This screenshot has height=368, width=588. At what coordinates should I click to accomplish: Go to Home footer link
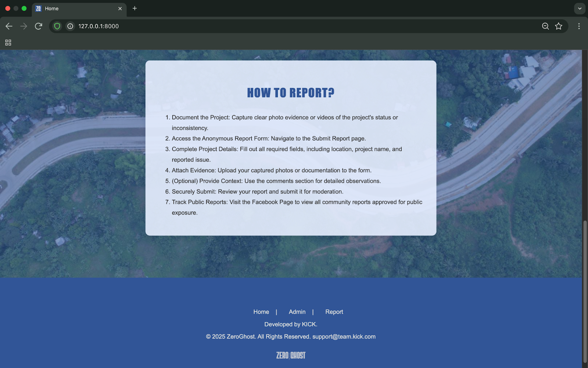[261, 312]
